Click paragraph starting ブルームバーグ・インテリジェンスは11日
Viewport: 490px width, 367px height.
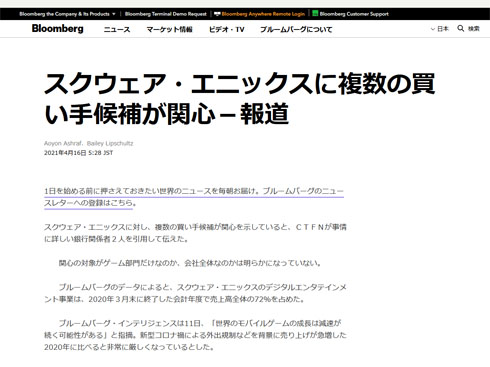pyautogui.click(x=195, y=335)
